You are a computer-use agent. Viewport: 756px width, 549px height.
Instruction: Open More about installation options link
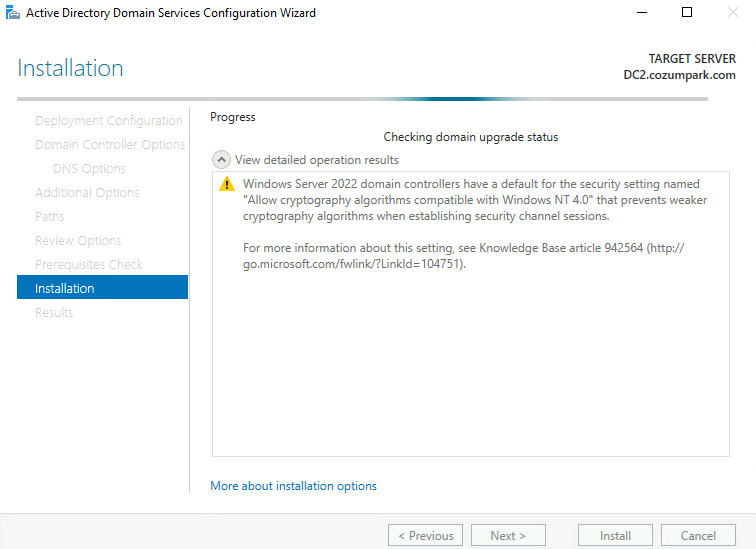[x=293, y=486]
